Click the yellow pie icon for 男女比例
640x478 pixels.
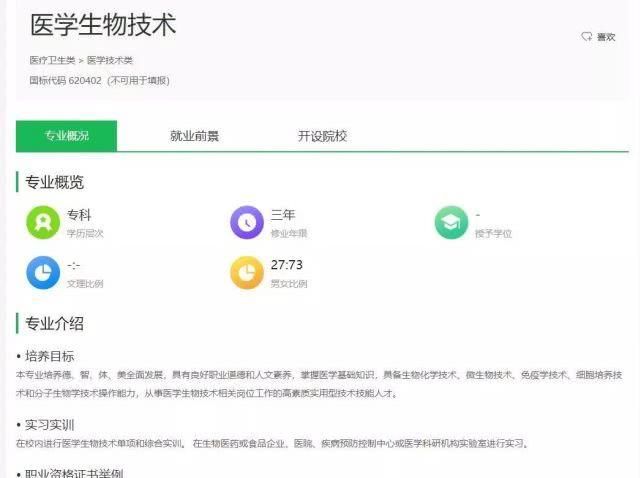(x=247, y=273)
